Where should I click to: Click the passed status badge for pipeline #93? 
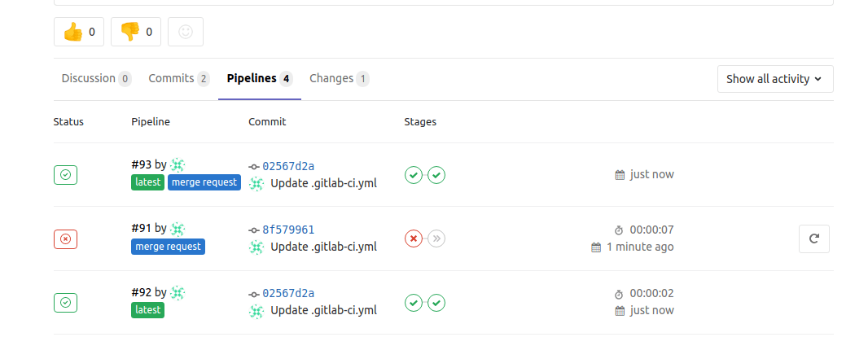(66, 174)
